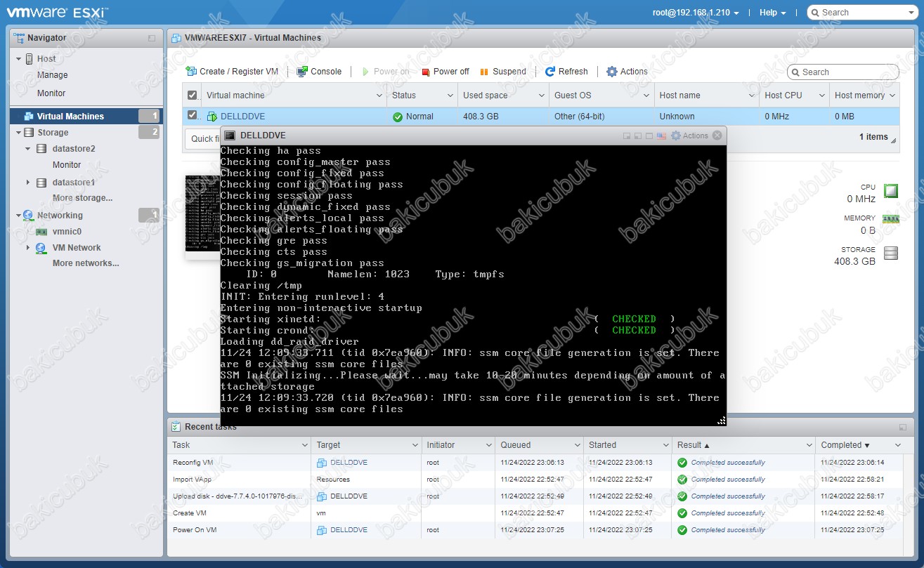Open the Help dropdown menu
The height and width of the screenshot is (568, 924).
pos(773,13)
